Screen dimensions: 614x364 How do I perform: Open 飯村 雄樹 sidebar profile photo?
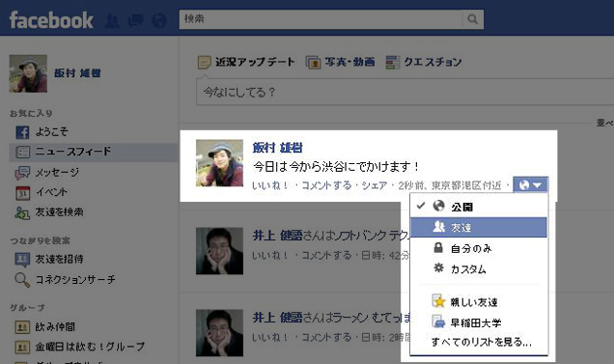28,73
